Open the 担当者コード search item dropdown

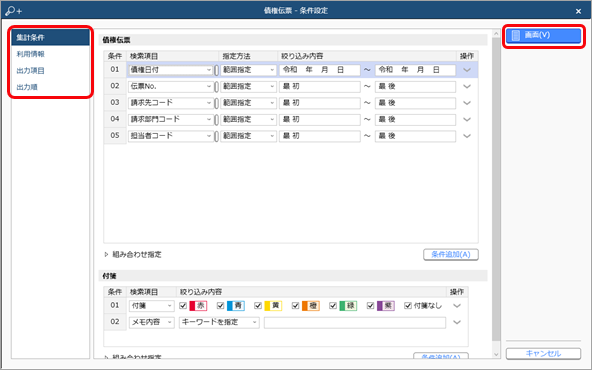[x=170, y=136]
